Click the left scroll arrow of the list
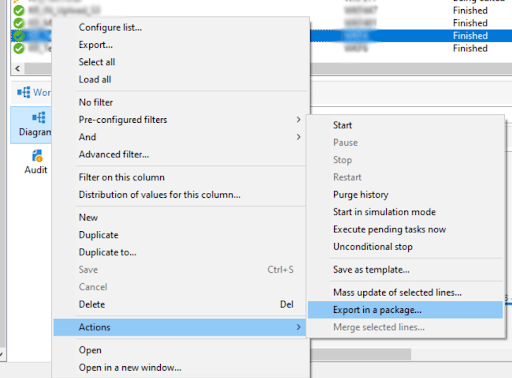The image size is (512, 378). [18, 68]
